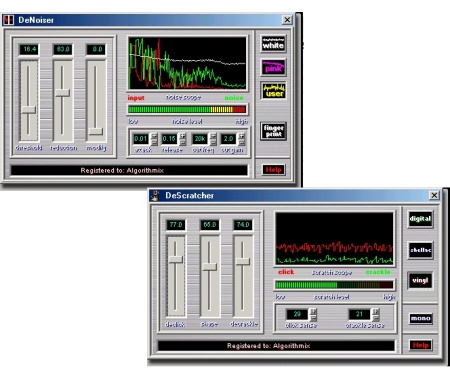Click the green crackle label under scratch scope
This screenshot has width=450, height=380.
tap(378, 272)
